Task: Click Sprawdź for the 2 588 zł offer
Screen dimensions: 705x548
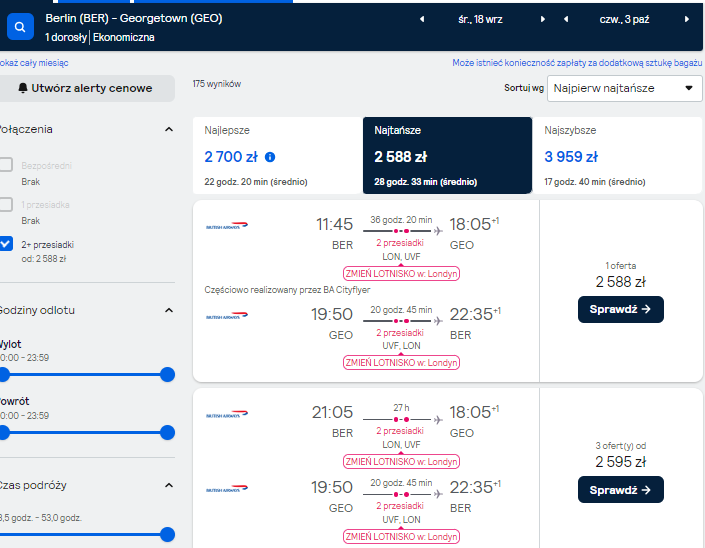Action: click(620, 309)
